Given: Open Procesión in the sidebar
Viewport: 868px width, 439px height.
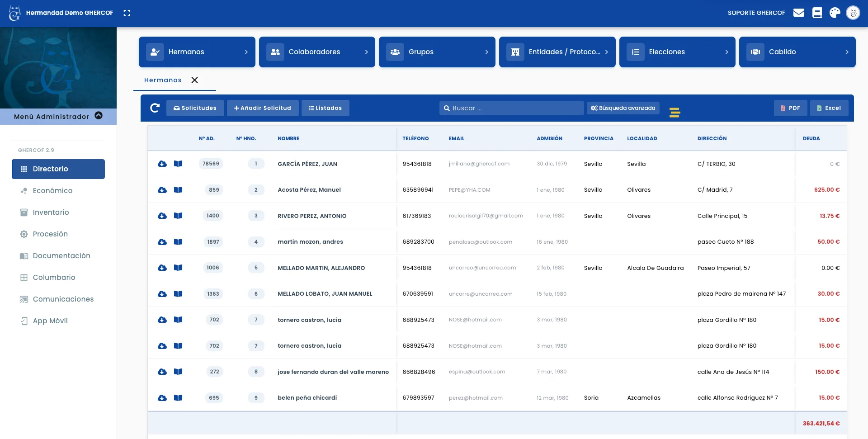Looking at the screenshot, I should pyautogui.click(x=58, y=234).
